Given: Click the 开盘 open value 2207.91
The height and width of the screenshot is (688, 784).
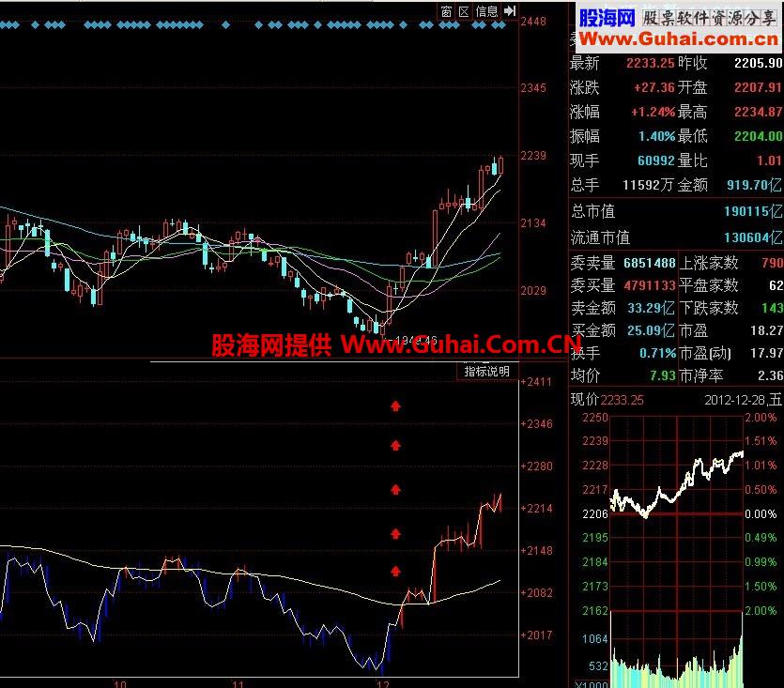Looking at the screenshot, I should coord(758,87).
